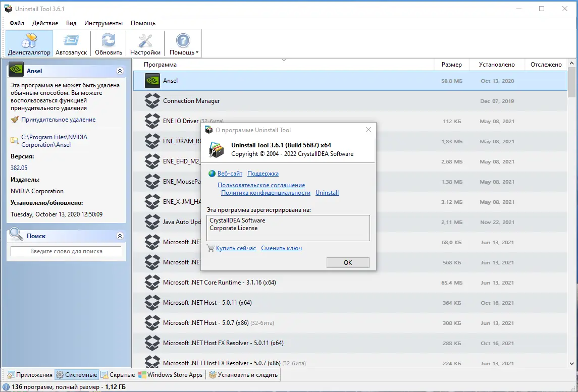Click the magnifier icon in Поиск panel

pyautogui.click(x=16, y=234)
